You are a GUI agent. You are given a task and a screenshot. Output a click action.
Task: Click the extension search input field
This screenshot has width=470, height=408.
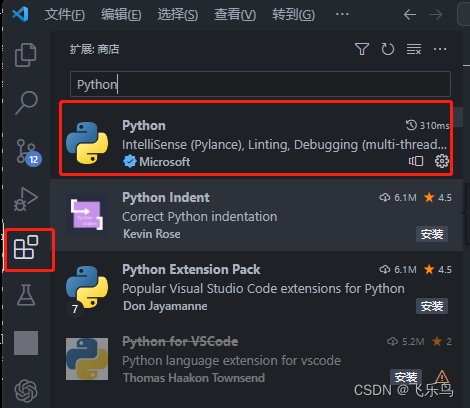260,84
